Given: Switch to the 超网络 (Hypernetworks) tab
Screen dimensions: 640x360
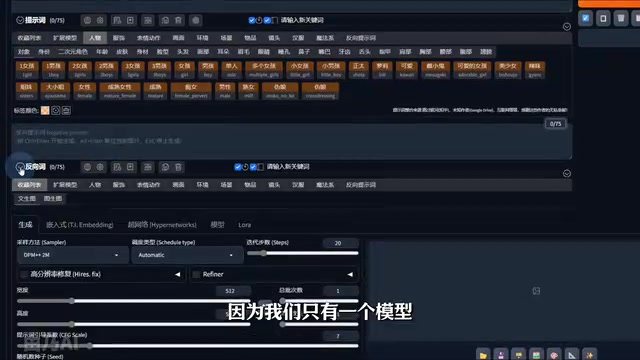Looking at the screenshot, I should click(162, 224).
